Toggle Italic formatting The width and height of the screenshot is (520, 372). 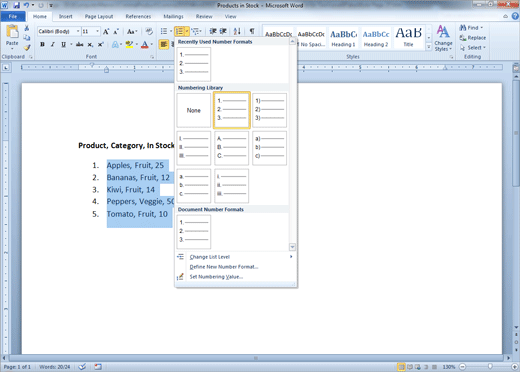click(x=52, y=44)
